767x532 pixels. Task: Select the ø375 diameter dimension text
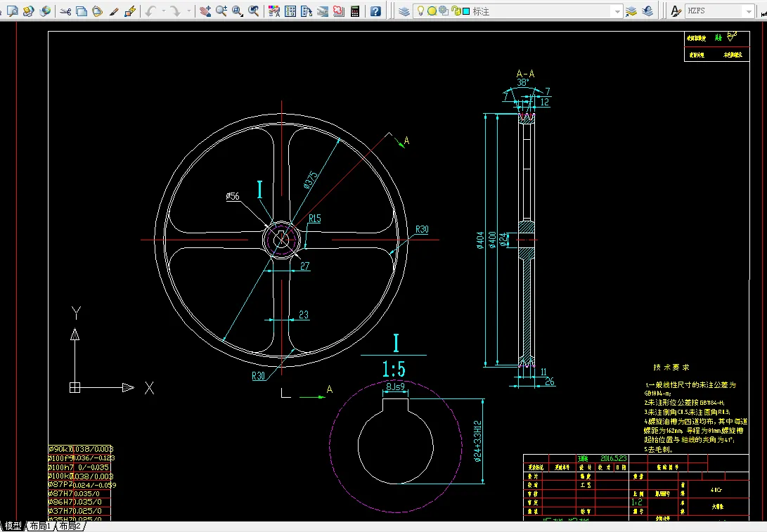pyautogui.click(x=311, y=179)
